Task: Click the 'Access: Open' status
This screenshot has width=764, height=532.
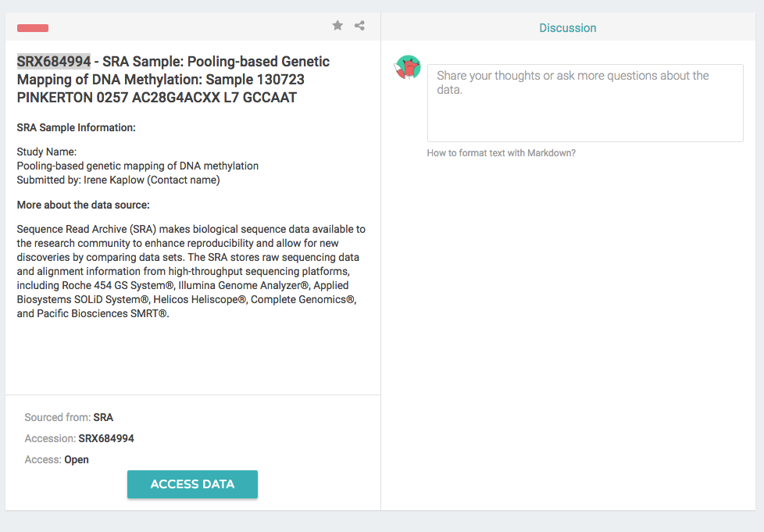Action: (x=77, y=460)
